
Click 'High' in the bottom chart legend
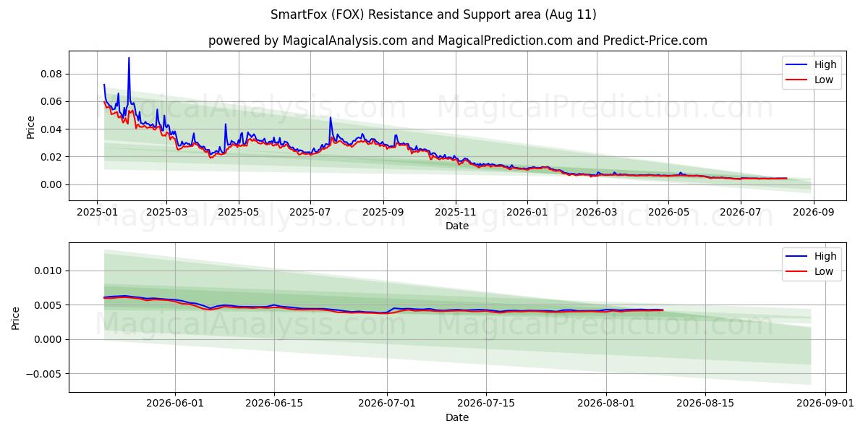825,256
